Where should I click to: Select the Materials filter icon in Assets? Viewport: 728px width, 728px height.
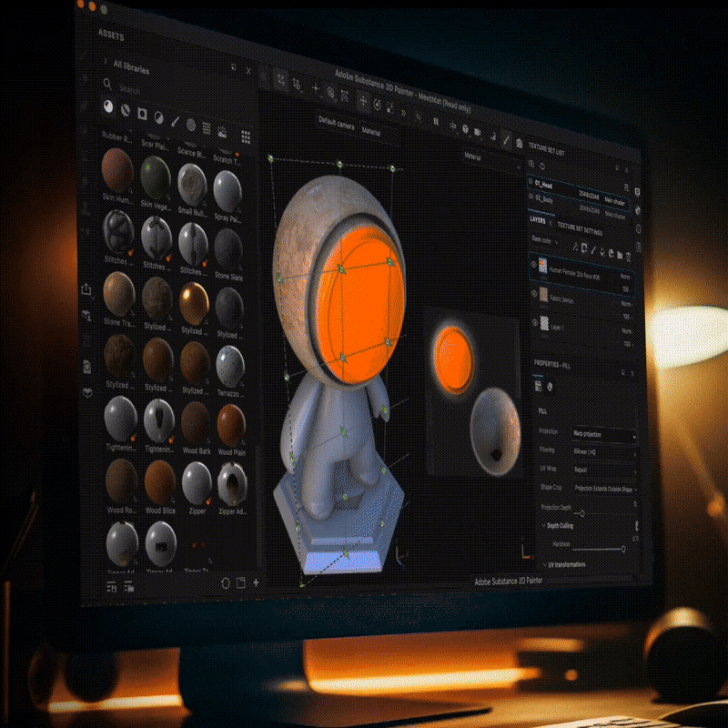[109, 108]
